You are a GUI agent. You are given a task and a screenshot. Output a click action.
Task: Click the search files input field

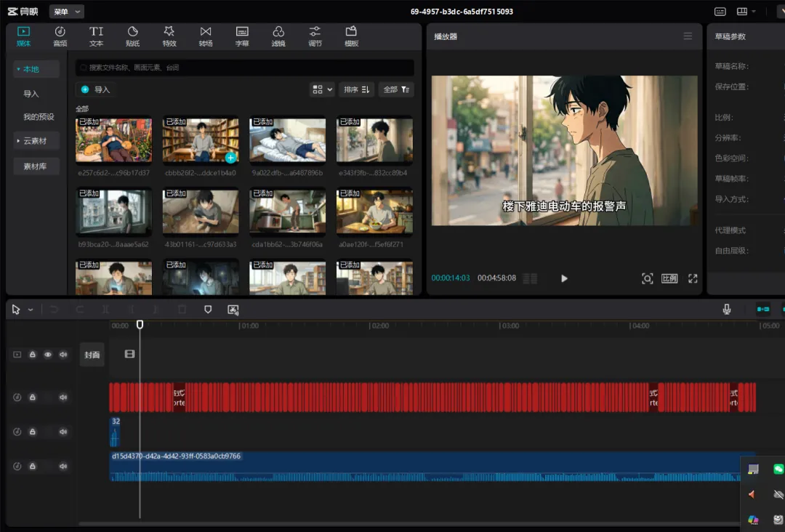[245, 68]
